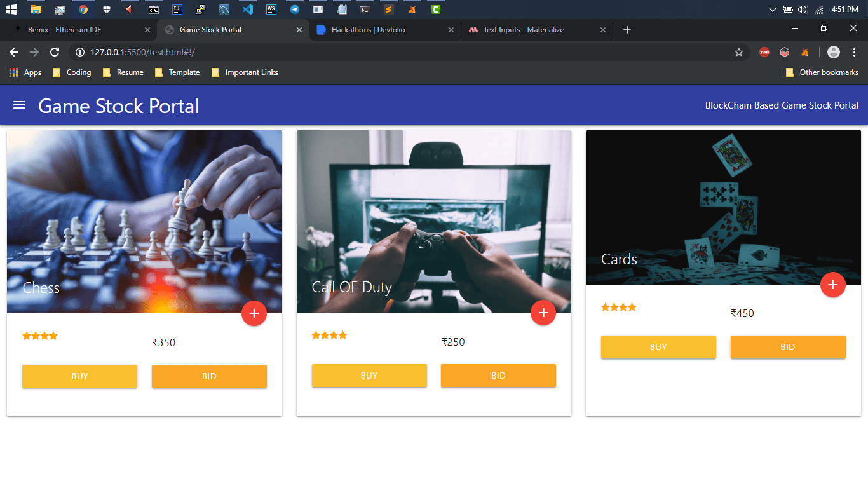Open the Coding bookmarks folder

click(x=71, y=72)
